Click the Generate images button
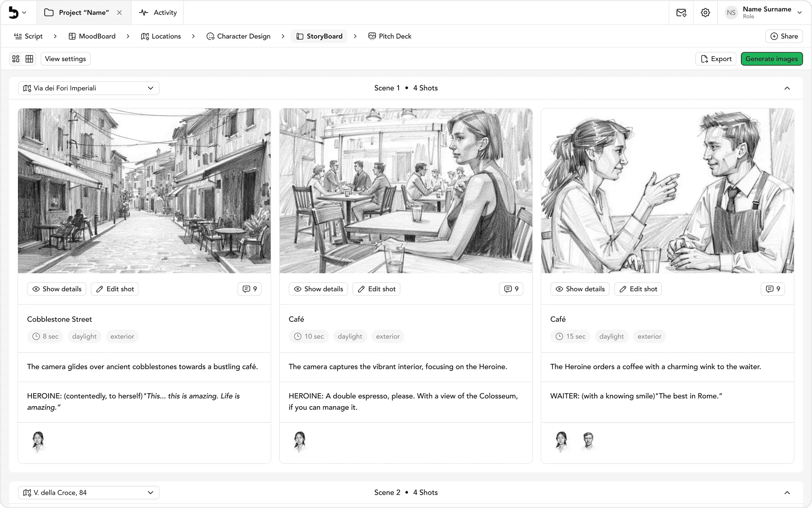Screen dimensions: 812x508 click(772, 59)
